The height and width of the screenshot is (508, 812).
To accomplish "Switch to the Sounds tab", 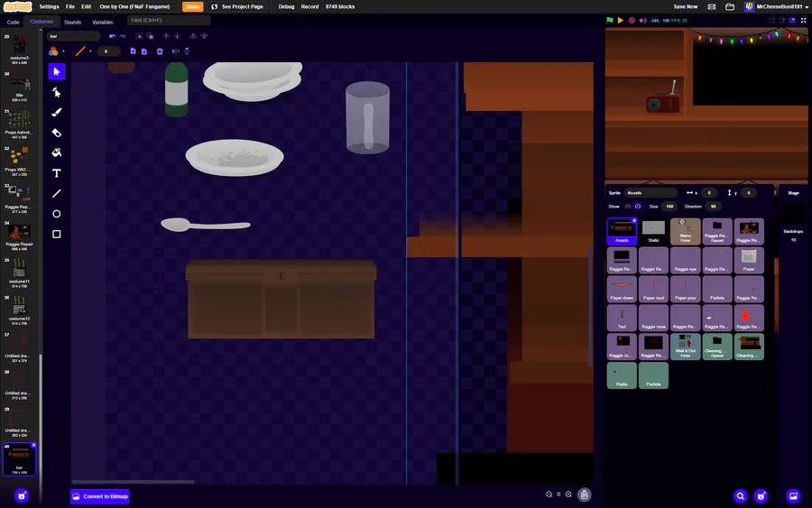I will pos(72,23).
